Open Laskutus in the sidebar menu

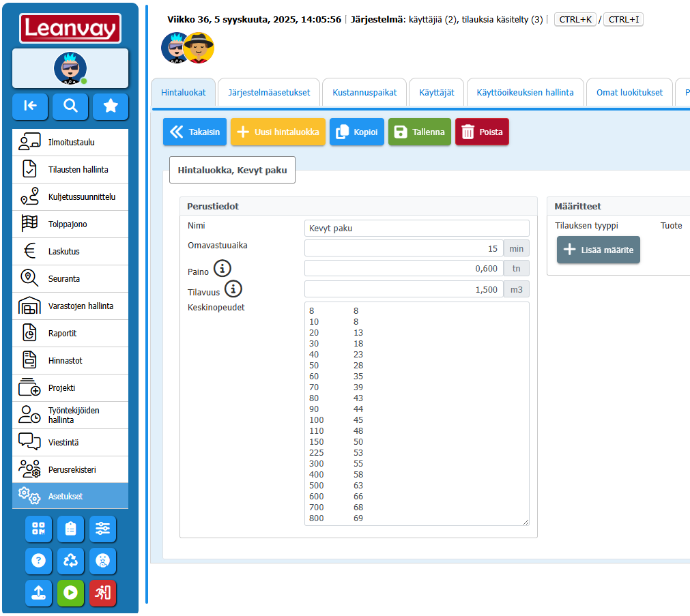64,252
